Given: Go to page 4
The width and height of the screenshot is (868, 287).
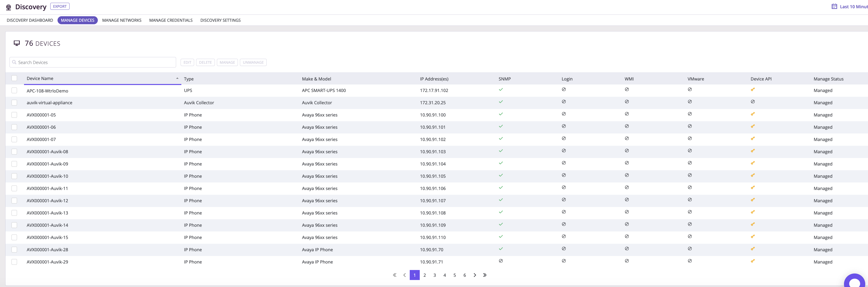Looking at the screenshot, I should point(445,275).
